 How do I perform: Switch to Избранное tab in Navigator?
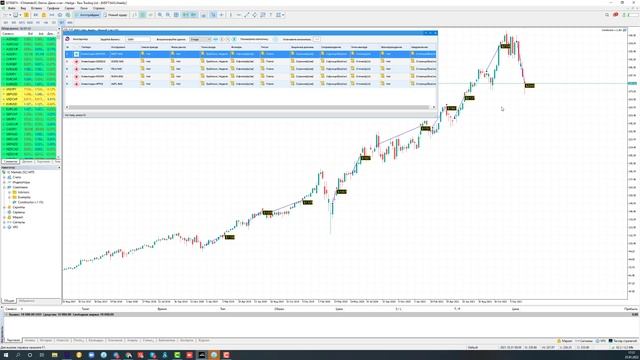27,301
